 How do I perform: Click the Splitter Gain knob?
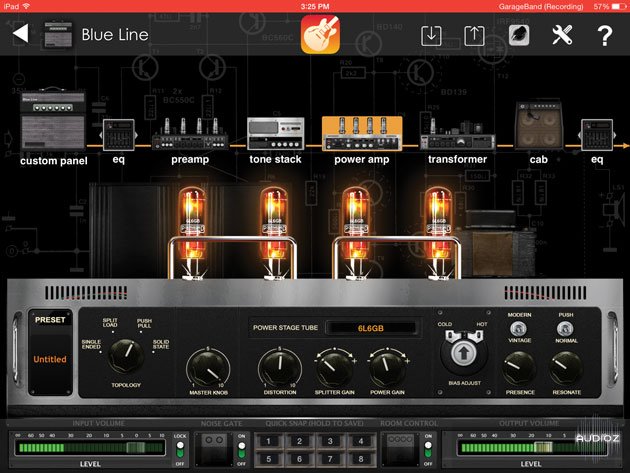pos(334,369)
